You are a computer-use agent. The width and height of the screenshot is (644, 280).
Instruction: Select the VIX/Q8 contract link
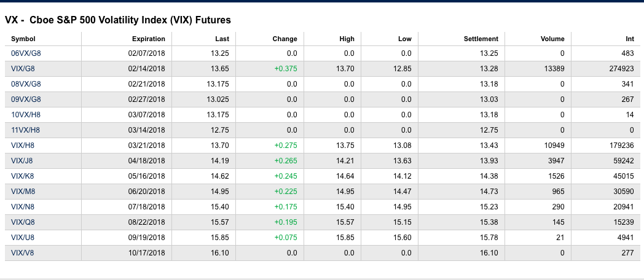click(x=23, y=222)
